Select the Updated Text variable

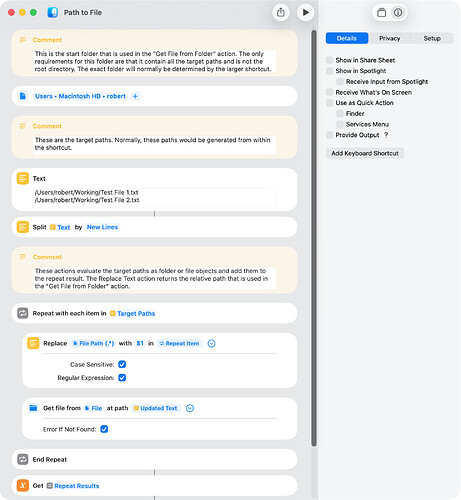(x=155, y=408)
